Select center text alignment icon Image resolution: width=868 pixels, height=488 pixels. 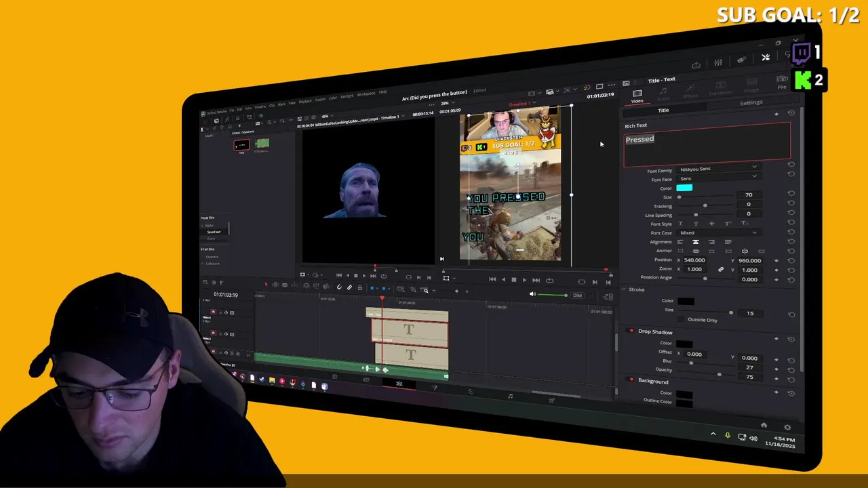click(x=695, y=242)
